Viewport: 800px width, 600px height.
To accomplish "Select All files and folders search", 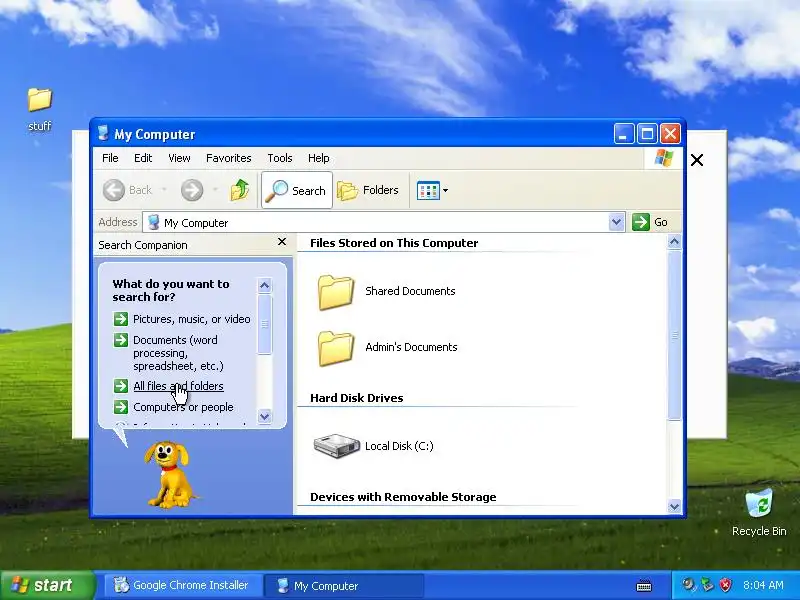I will (x=178, y=386).
